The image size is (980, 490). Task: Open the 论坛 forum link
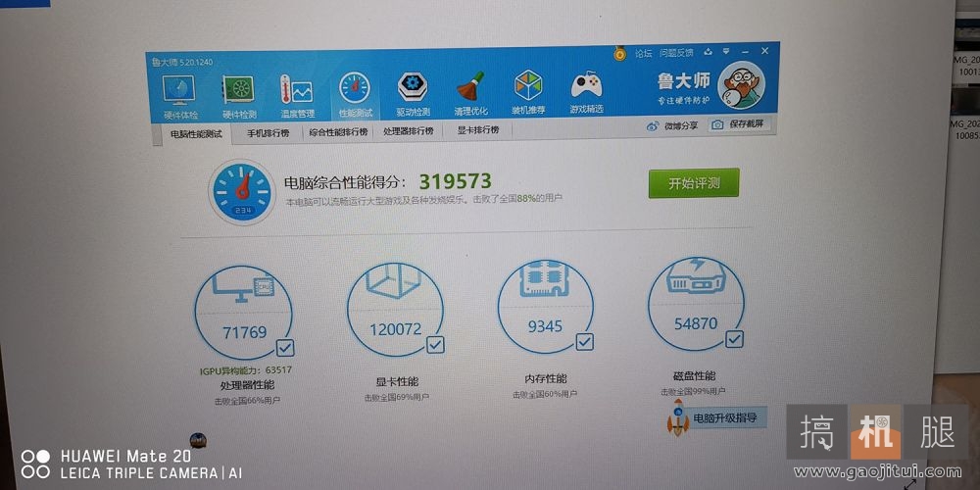(x=644, y=53)
